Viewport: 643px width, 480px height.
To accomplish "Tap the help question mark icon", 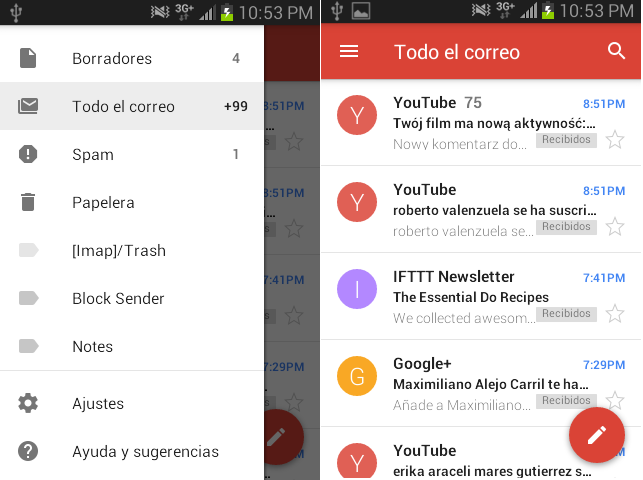I will 28,451.
